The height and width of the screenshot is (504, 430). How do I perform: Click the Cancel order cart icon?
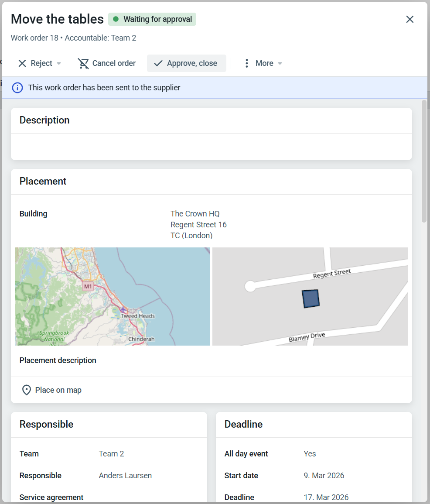coord(83,63)
